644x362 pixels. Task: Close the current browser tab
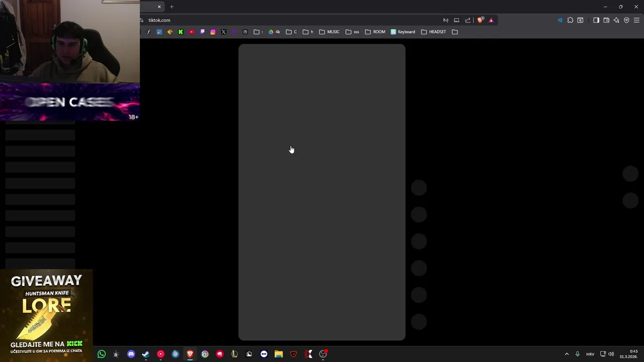[159, 7]
